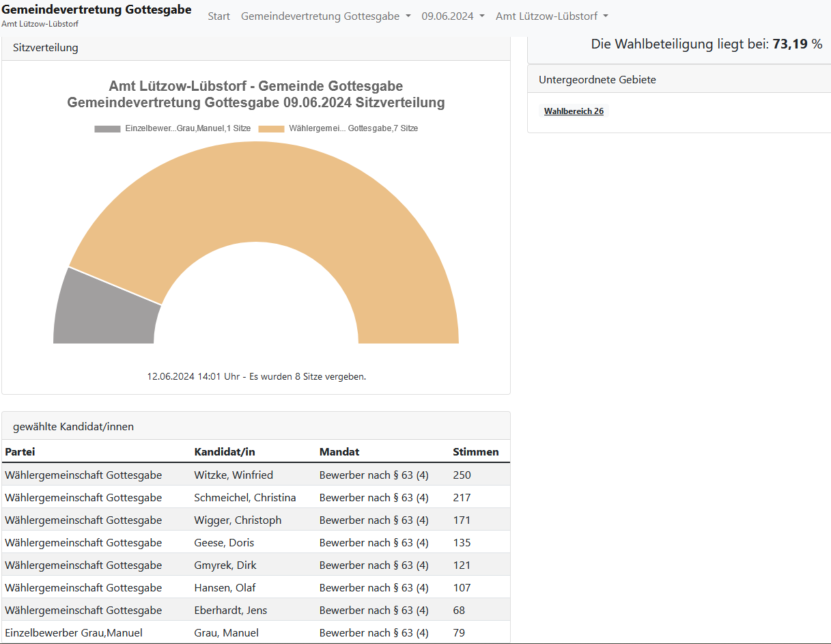The image size is (831, 644).
Task: Open the Wahlbereich 26 link
Action: 574,111
